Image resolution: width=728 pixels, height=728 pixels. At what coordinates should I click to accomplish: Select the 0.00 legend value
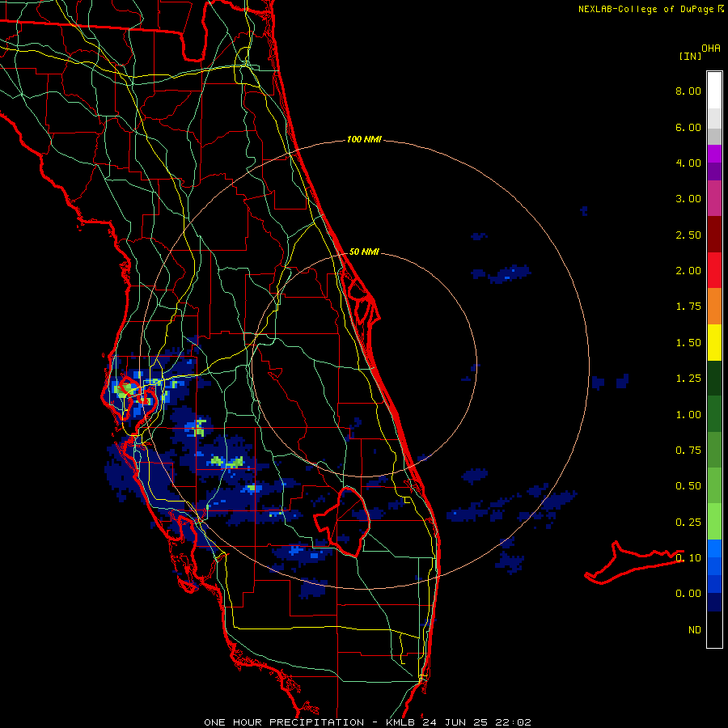pos(688,594)
